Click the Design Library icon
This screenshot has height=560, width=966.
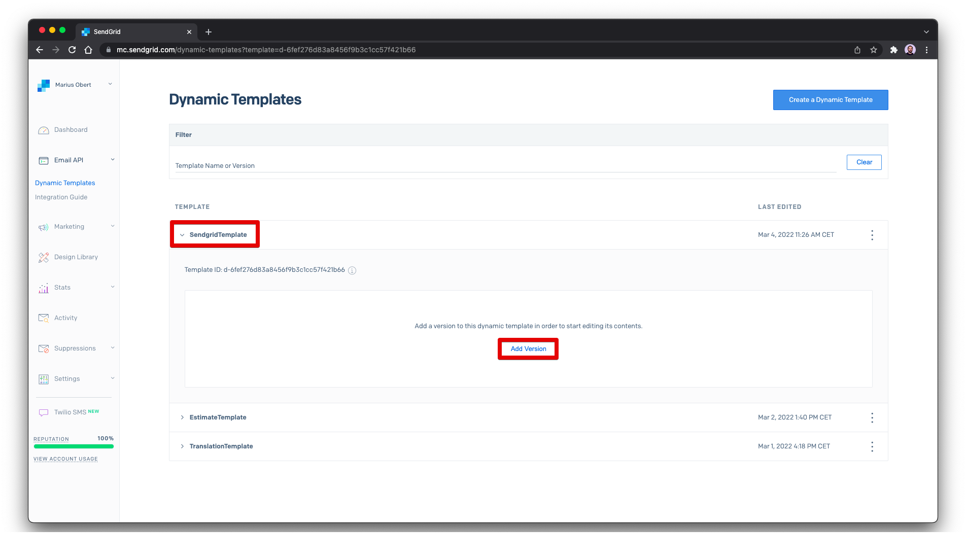(x=44, y=258)
